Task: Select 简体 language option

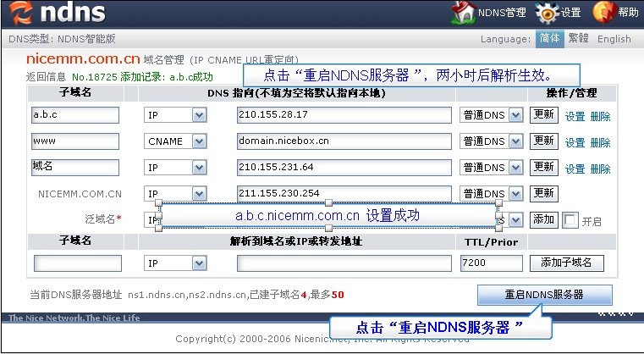Action: coord(548,39)
